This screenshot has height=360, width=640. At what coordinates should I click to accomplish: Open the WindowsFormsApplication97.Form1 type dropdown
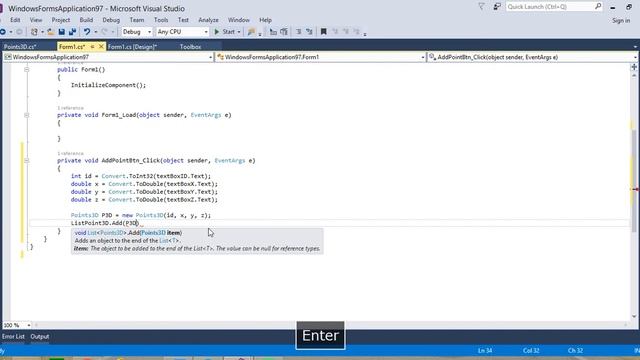321,57
